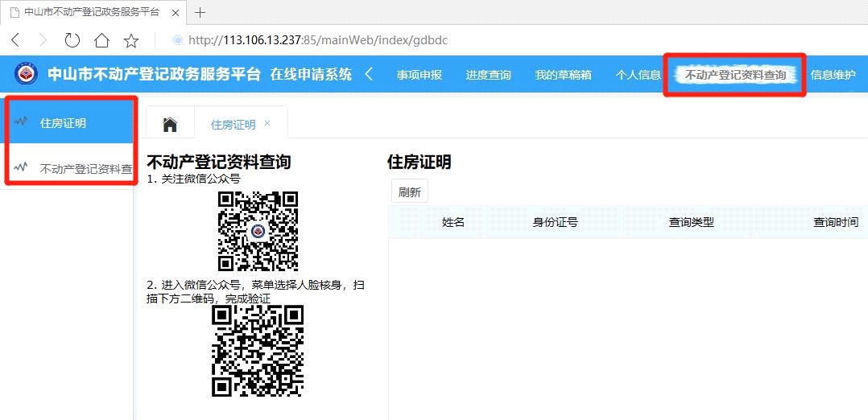This screenshot has width=868, height=420.
Task: Close the 住房证明 tab
Action: [x=267, y=124]
